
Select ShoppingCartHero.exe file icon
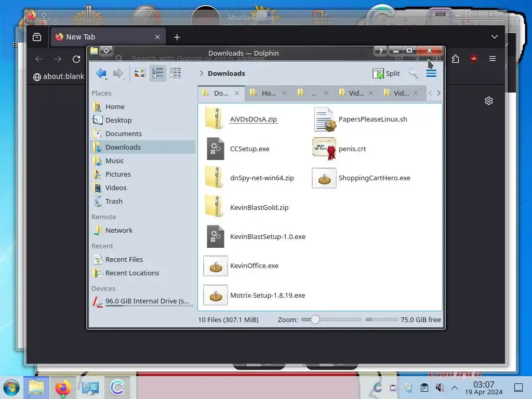coord(324,178)
